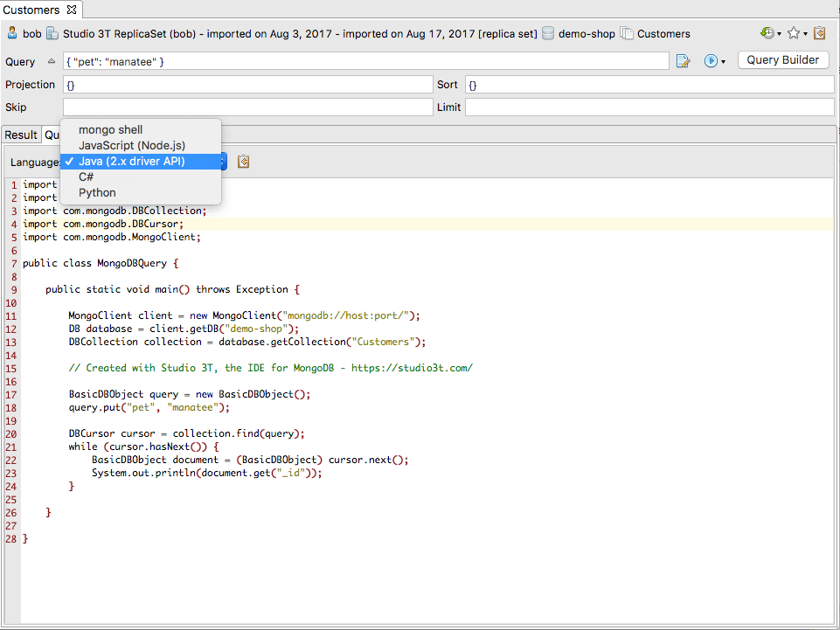Close the Customers tab
Image resolution: width=840 pixels, height=630 pixels.
[72, 10]
